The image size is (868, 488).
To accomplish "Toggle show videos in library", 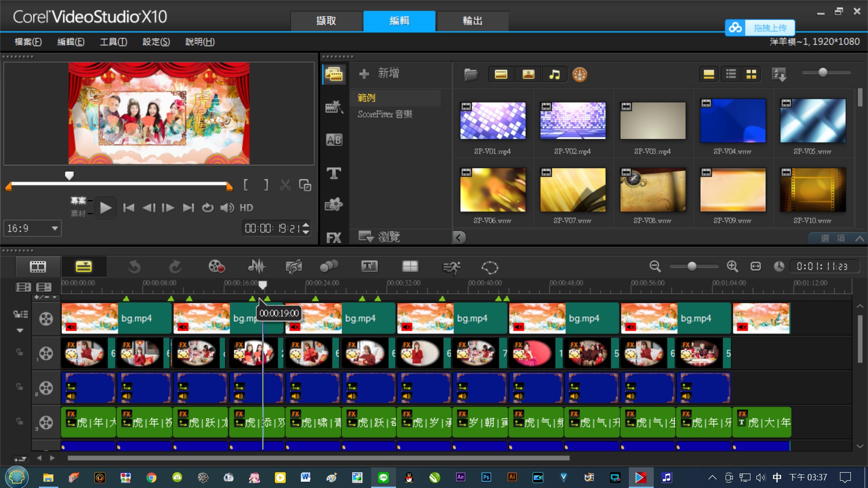I will coord(501,74).
